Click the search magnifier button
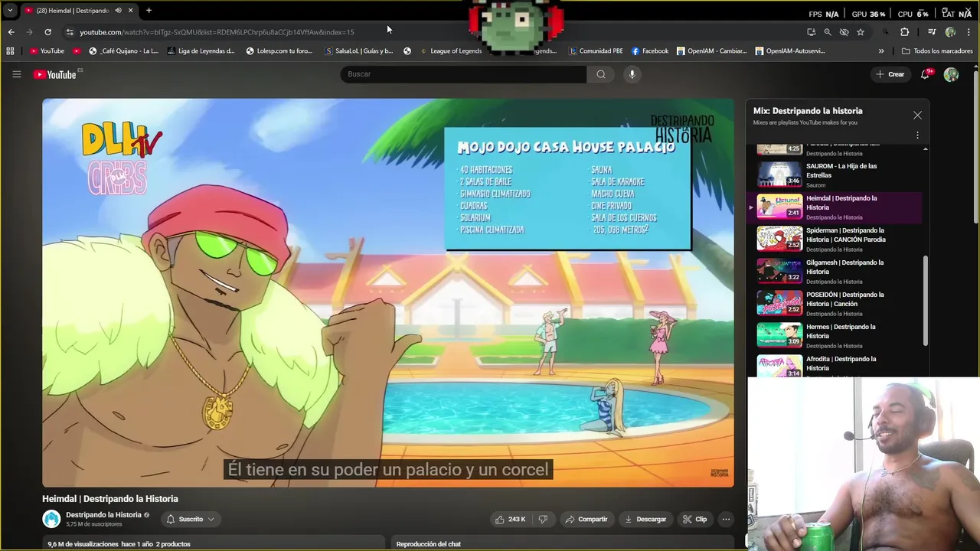980x551 pixels. pyautogui.click(x=600, y=74)
